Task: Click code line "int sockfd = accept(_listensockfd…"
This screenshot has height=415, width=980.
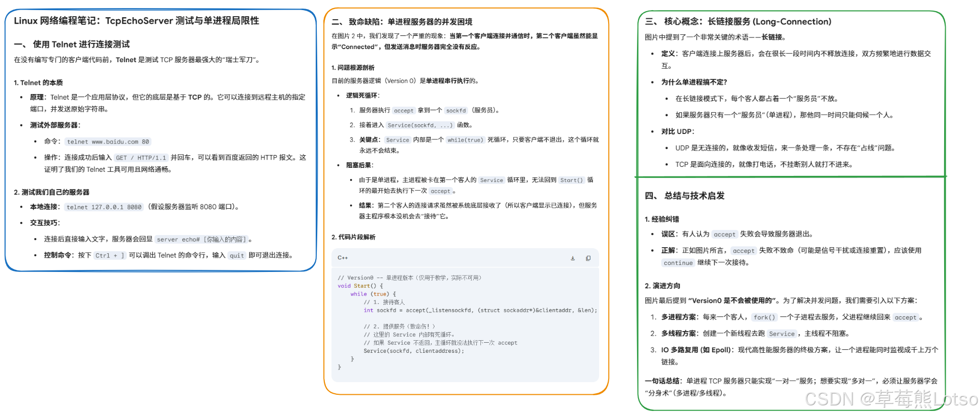Action: point(480,310)
